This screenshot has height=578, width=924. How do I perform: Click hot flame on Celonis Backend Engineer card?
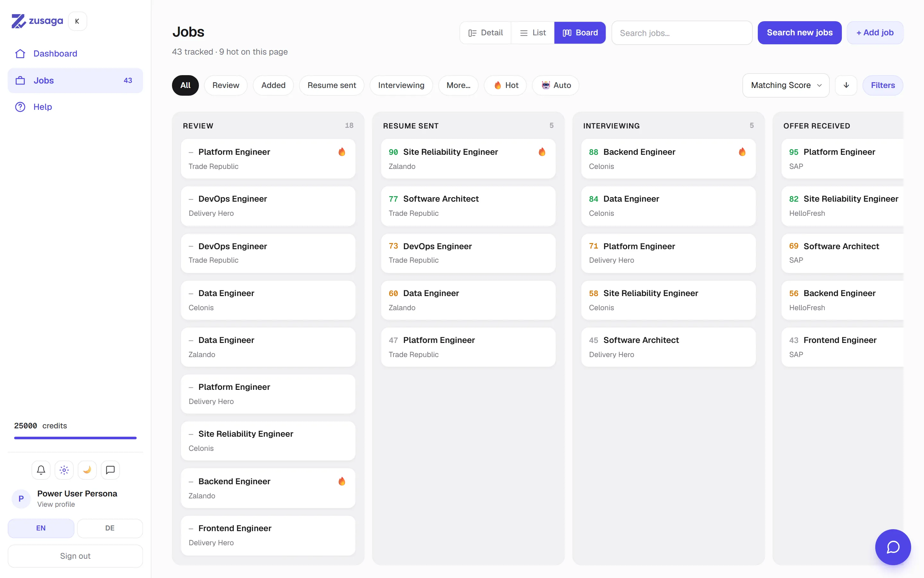coord(742,152)
